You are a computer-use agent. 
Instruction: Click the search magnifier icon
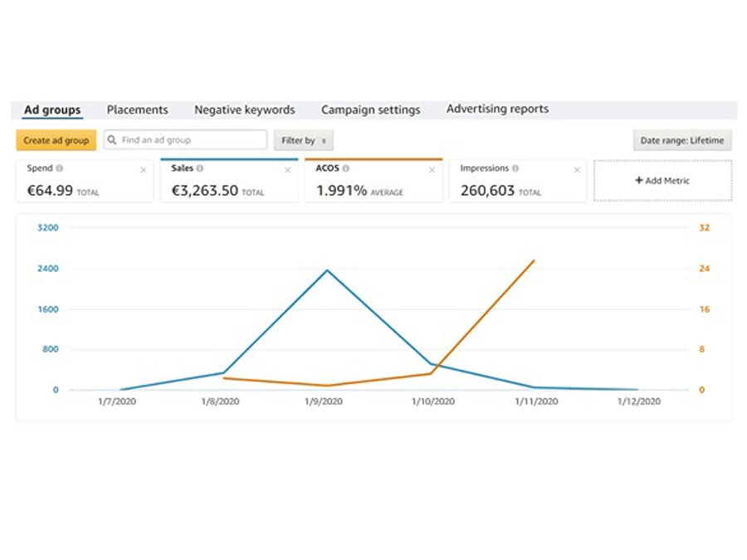click(x=112, y=140)
